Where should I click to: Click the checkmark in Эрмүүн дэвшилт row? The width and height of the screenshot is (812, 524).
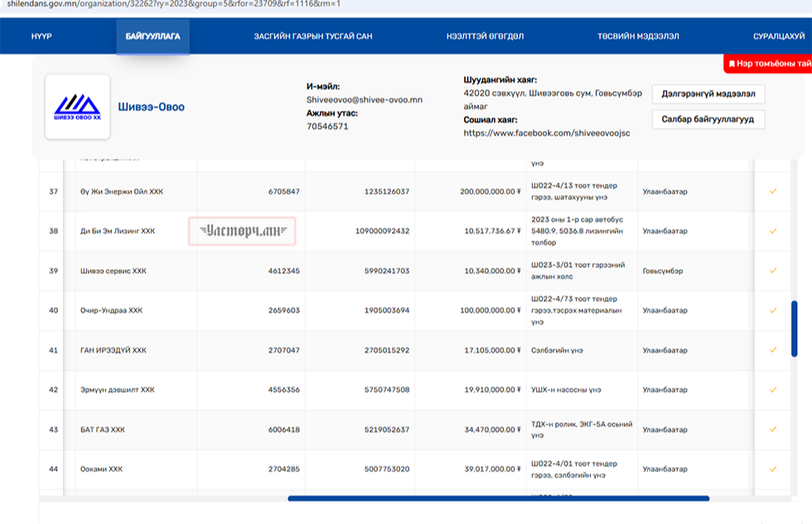click(x=772, y=390)
